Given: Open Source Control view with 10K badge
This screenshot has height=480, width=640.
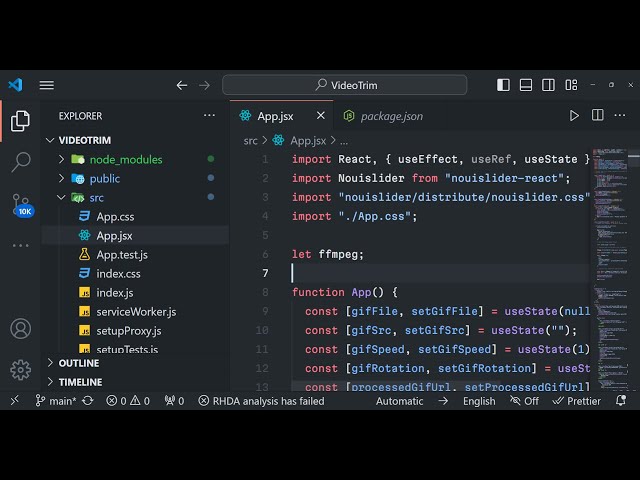Looking at the screenshot, I should pyautogui.click(x=21, y=204).
